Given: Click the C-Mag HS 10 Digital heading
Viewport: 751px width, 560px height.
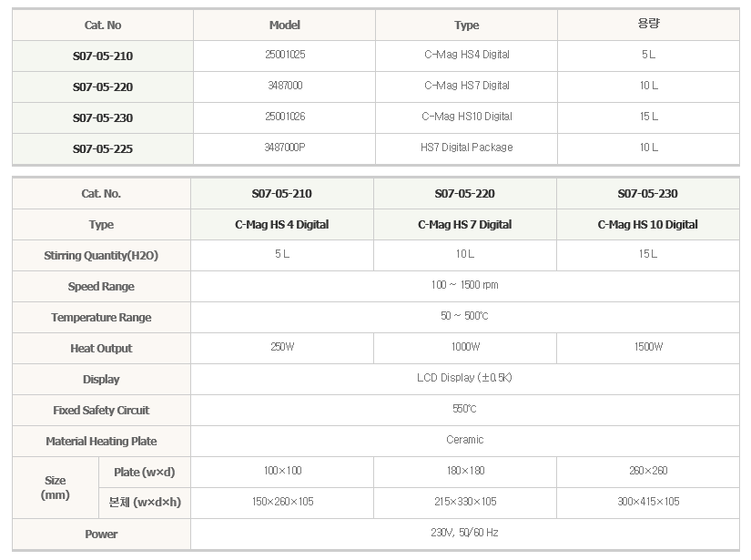Looking at the screenshot, I should click(x=647, y=225).
